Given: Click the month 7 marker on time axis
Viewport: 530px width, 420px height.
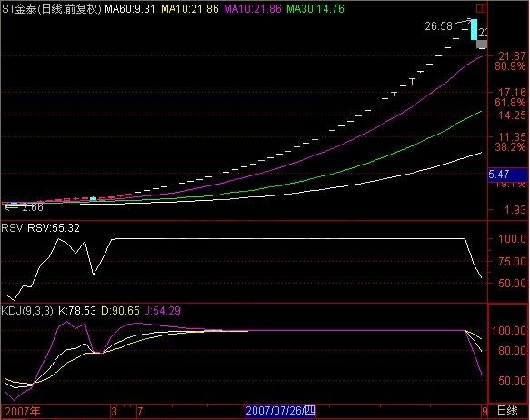Looking at the screenshot, I should pyautogui.click(x=140, y=412).
